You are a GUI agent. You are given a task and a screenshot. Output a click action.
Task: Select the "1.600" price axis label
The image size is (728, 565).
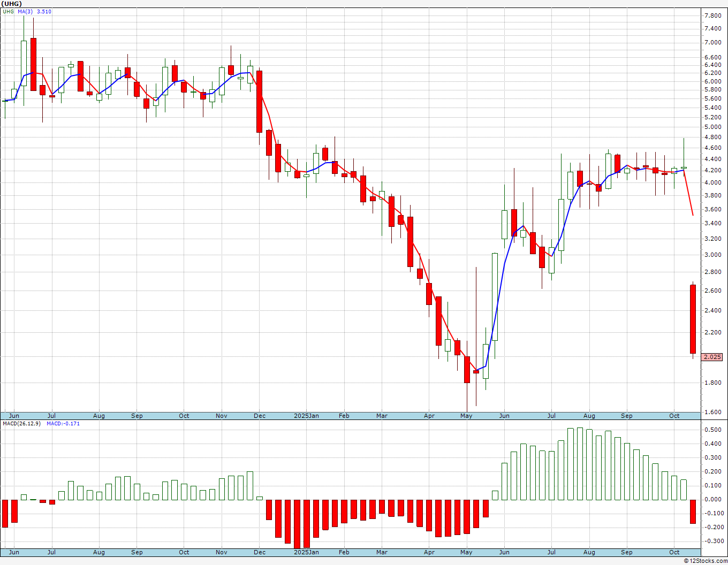(712, 412)
